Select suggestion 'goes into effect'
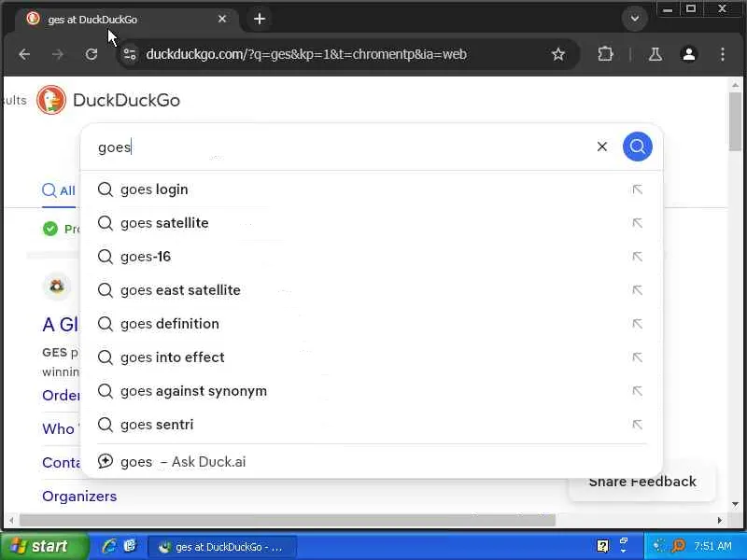 372,357
